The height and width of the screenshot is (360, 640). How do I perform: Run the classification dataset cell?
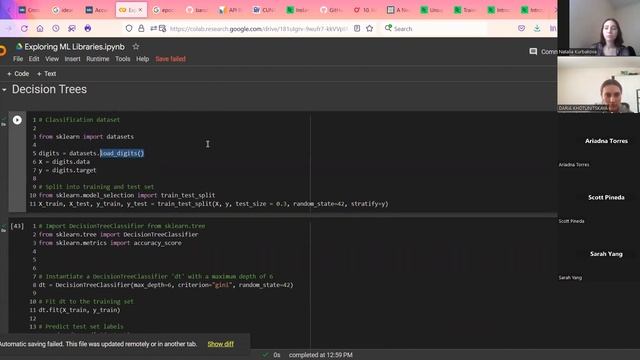(17, 120)
